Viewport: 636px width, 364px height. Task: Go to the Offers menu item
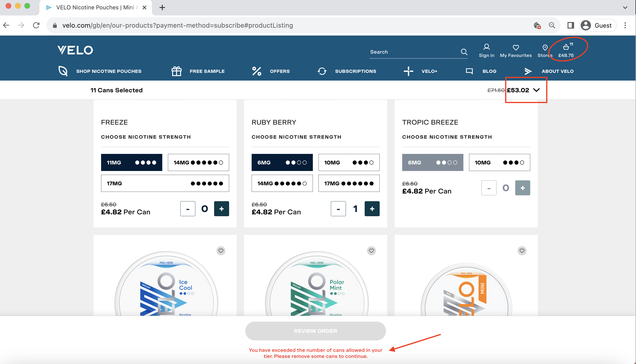point(279,71)
